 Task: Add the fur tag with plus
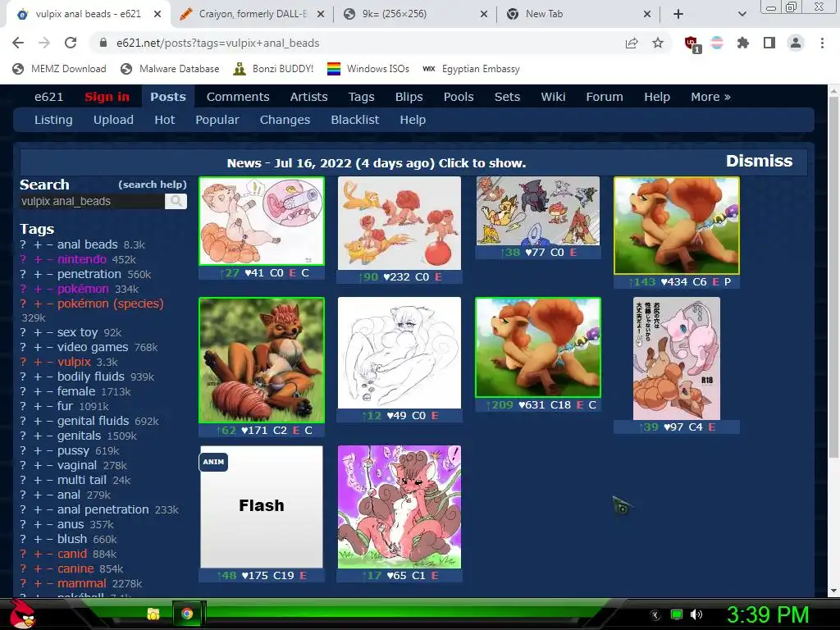coord(38,407)
